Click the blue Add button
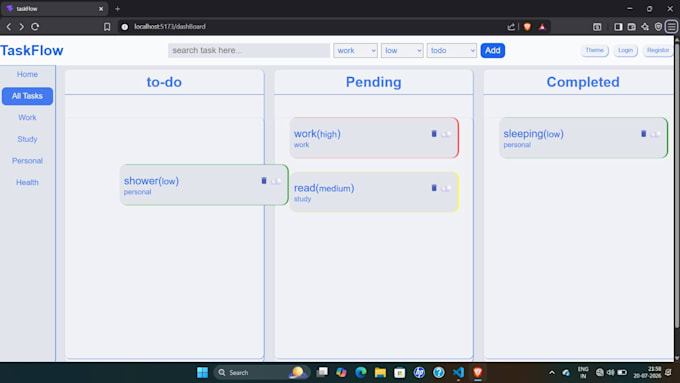 (493, 50)
